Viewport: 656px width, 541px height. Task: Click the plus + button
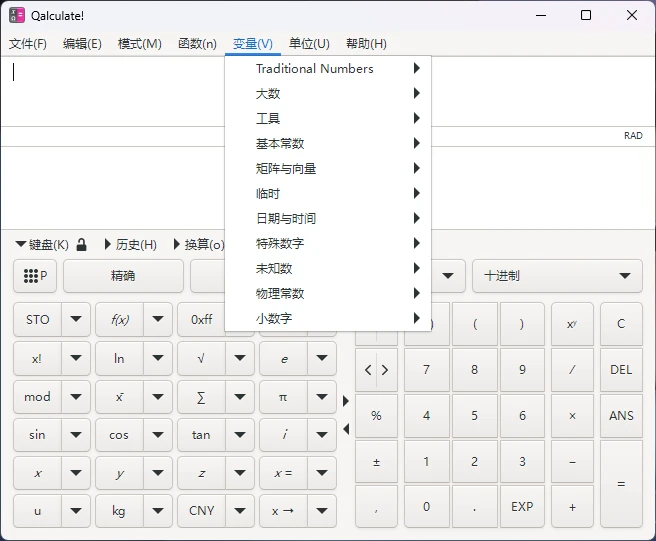click(x=572, y=507)
